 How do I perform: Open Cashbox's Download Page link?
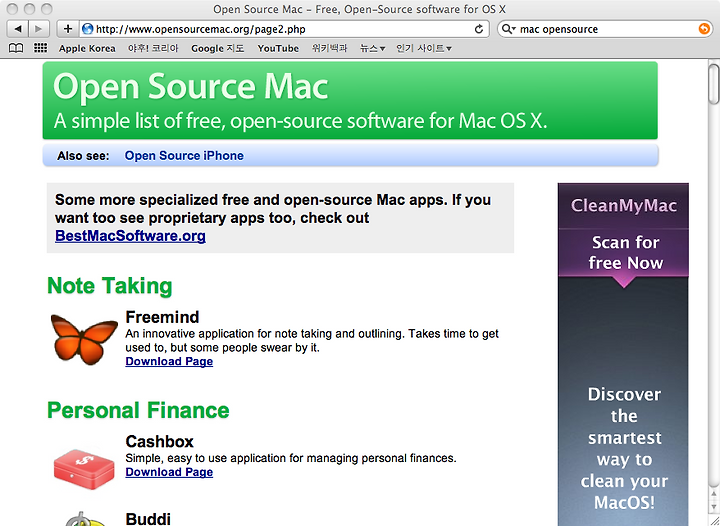click(169, 472)
